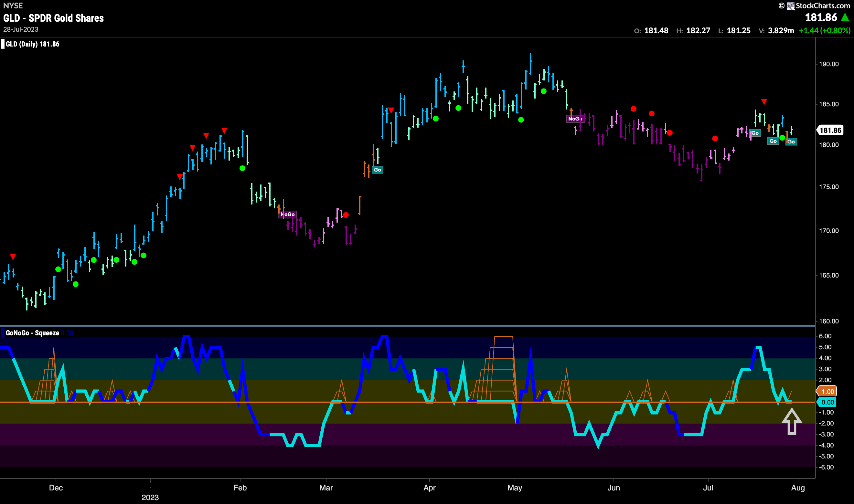Image resolution: width=854 pixels, height=504 pixels.
Task: Click the NYSE exchange label
Action: 13,5
